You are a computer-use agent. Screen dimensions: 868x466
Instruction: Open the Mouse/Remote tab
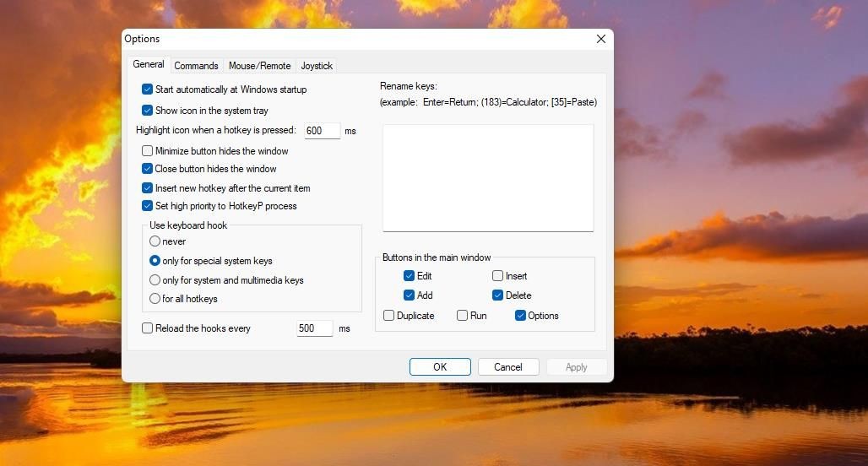(259, 66)
